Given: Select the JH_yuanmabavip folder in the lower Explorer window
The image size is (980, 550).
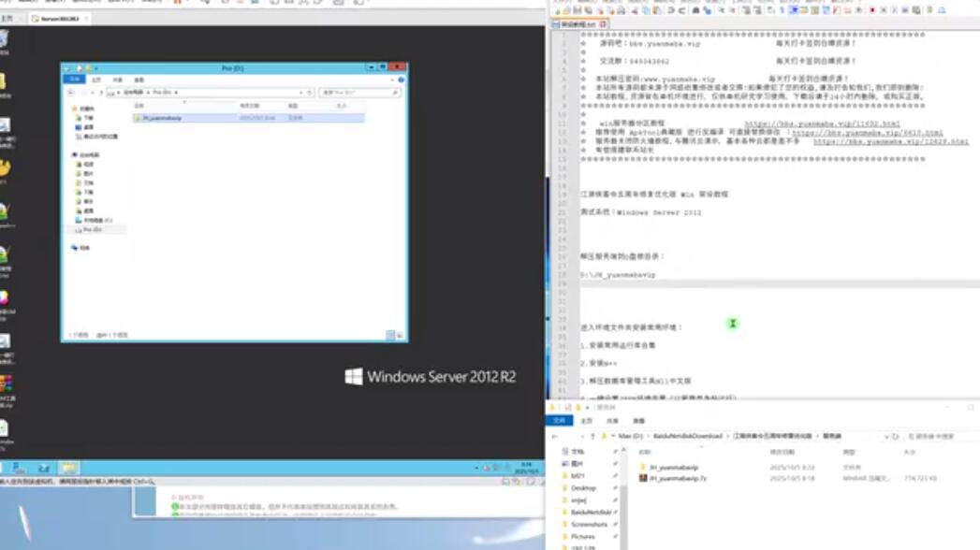Looking at the screenshot, I should coord(672,467).
